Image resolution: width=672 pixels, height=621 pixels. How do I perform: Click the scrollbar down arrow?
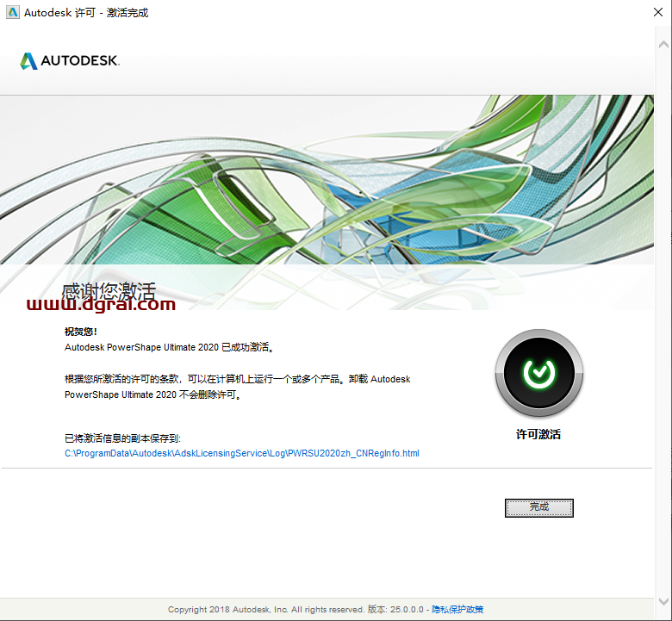(663, 601)
